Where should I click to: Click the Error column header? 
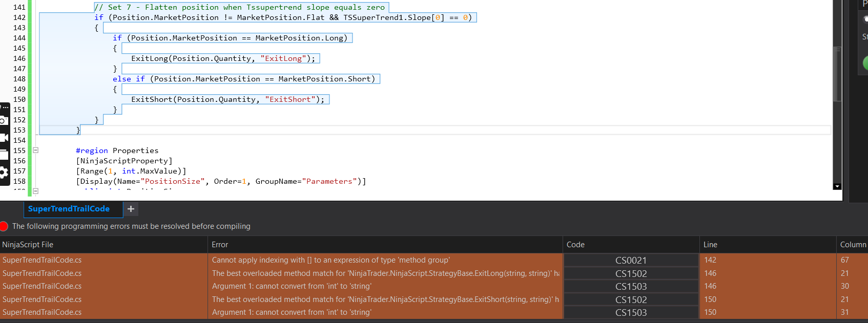(x=220, y=245)
